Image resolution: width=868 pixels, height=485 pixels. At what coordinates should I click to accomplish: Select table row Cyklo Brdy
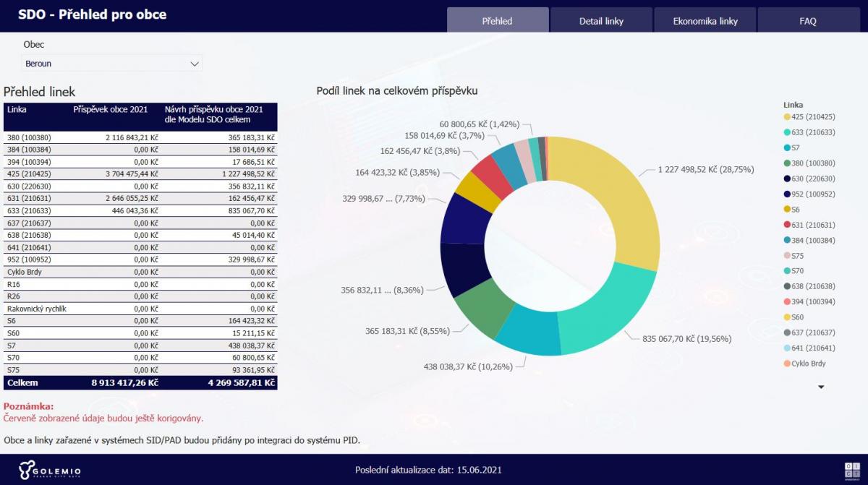[140, 272]
